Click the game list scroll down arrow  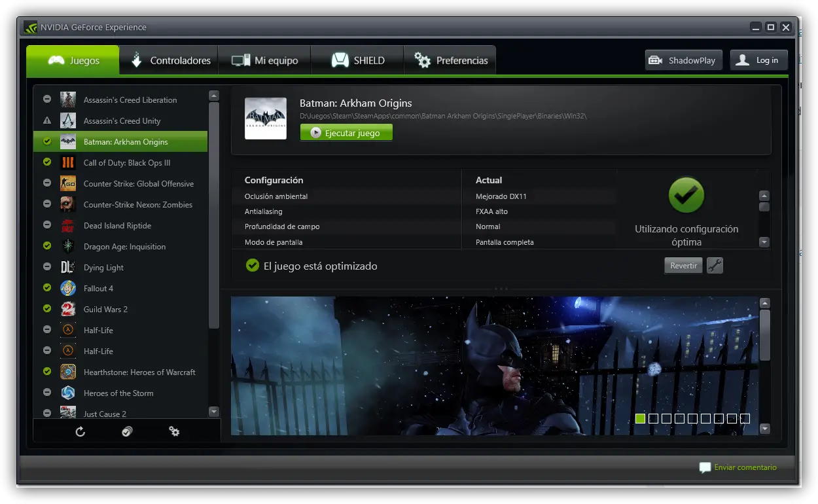(214, 412)
